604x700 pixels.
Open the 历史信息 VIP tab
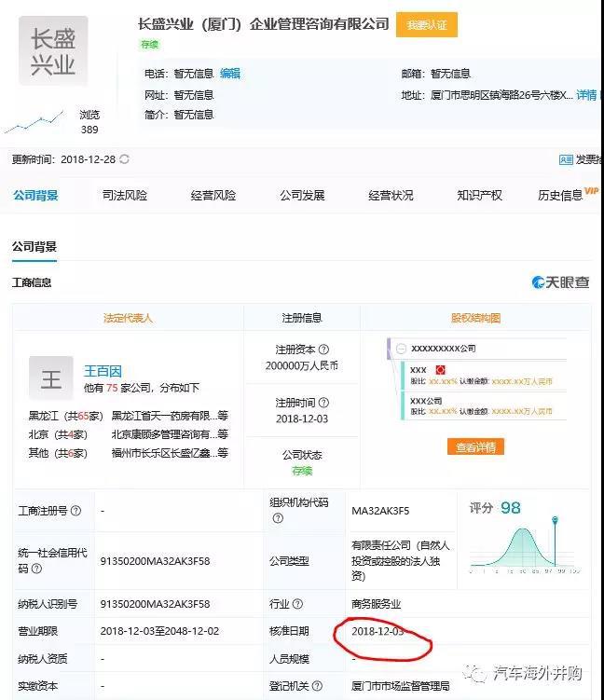(568, 194)
